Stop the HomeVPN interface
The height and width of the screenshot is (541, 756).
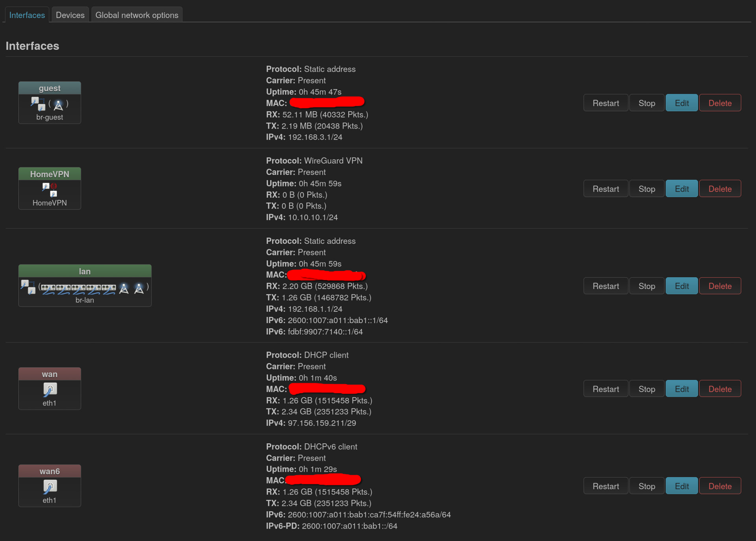click(x=647, y=189)
